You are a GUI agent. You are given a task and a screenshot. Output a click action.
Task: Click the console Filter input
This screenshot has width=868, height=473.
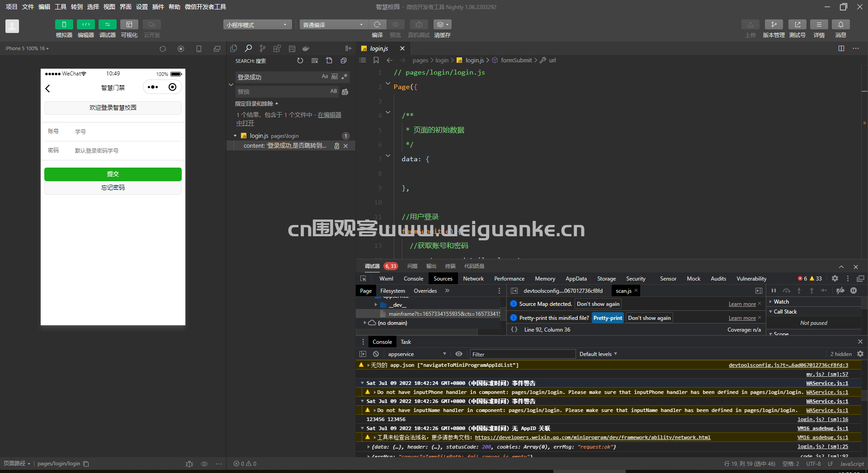[523, 354]
